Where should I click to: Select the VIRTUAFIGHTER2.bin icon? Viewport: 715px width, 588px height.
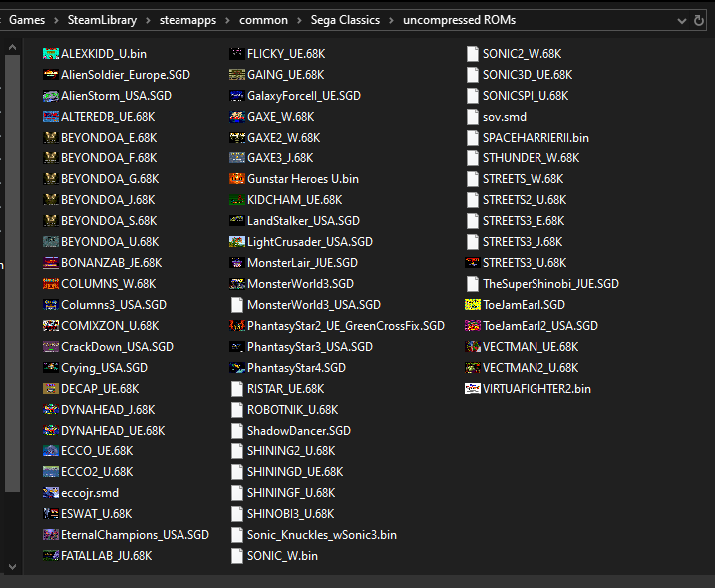(473, 389)
